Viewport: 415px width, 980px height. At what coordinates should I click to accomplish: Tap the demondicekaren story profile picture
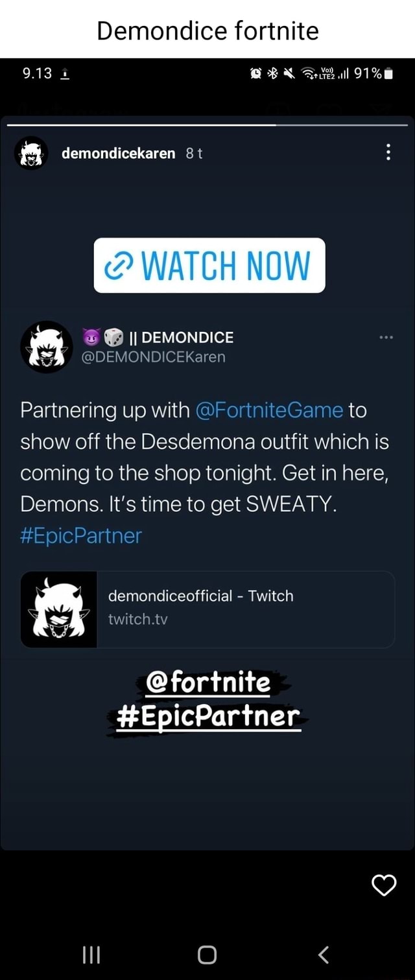pyautogui.click(x=31, y=153)
